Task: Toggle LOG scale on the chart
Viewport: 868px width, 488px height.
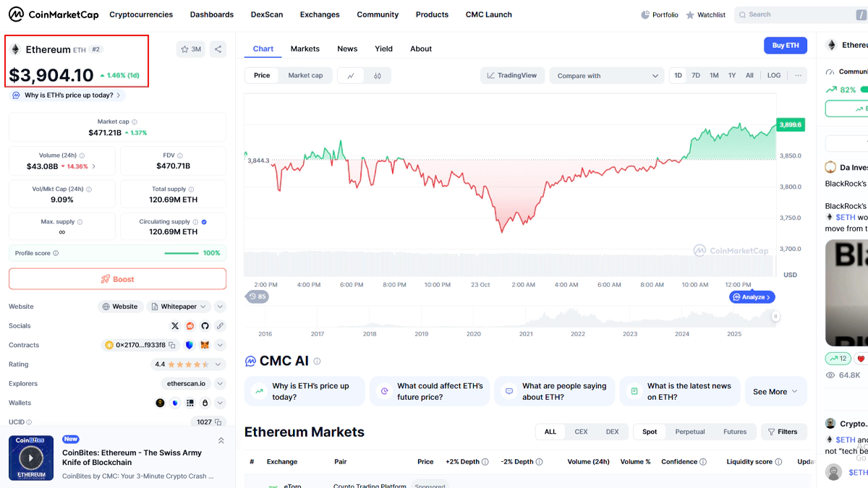Action: 773,75
